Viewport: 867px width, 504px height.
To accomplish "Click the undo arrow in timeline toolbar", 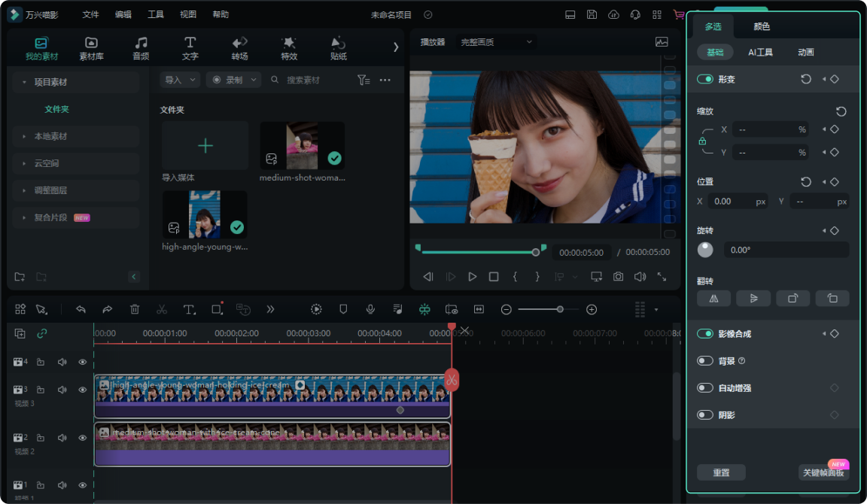I will coord(81,309).
